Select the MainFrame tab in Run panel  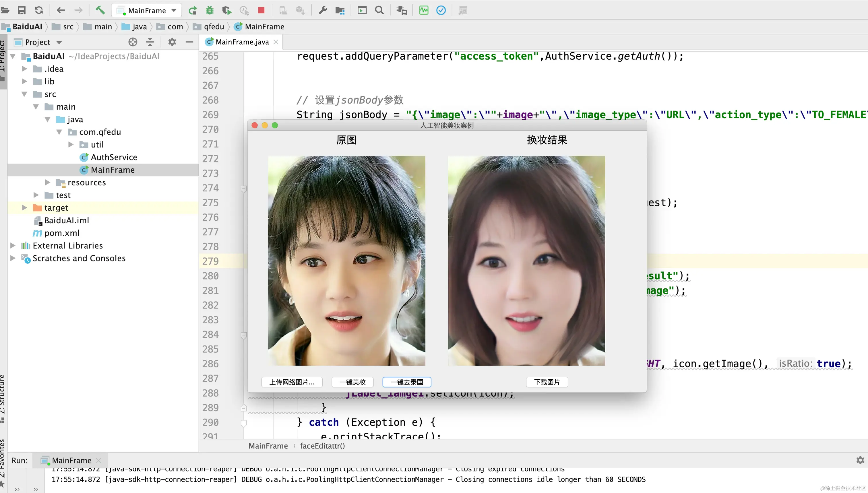click(x=71, y=461)
